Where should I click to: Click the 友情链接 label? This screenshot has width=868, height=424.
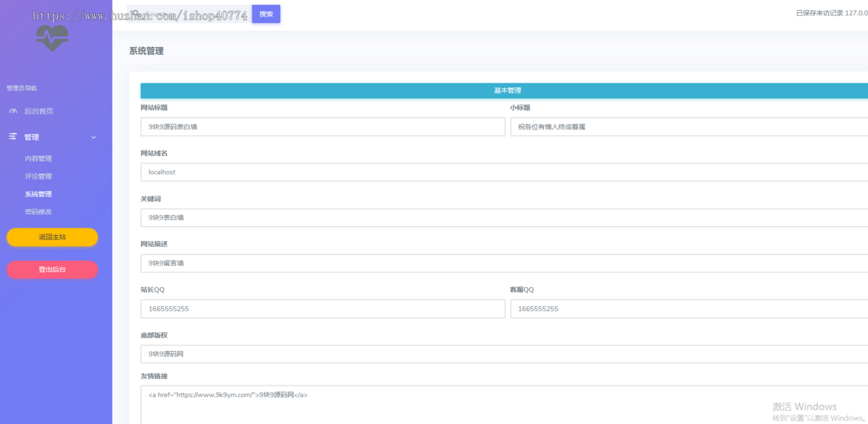click(x=154, y=376)
